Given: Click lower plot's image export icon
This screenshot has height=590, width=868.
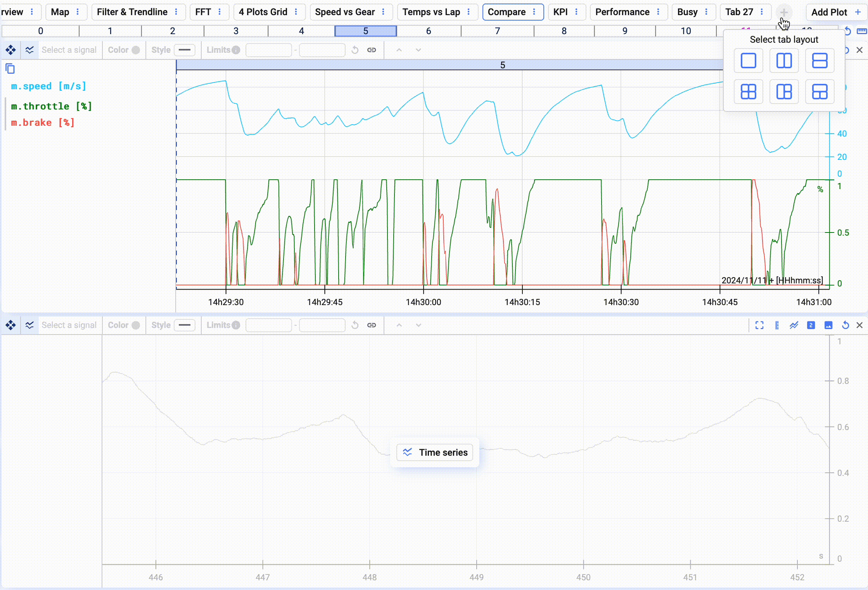Looking at the screenshot, I should (x=828, y=325).
